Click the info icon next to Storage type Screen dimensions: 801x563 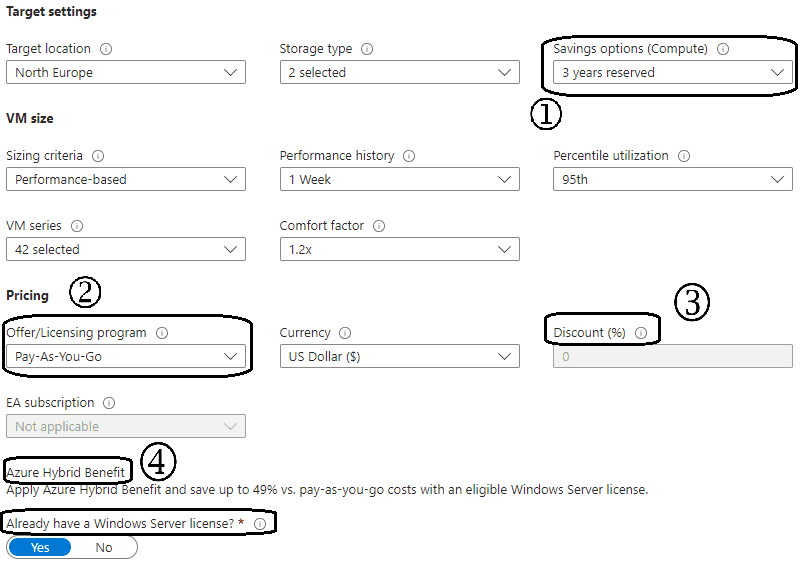[x=367, y=49]
